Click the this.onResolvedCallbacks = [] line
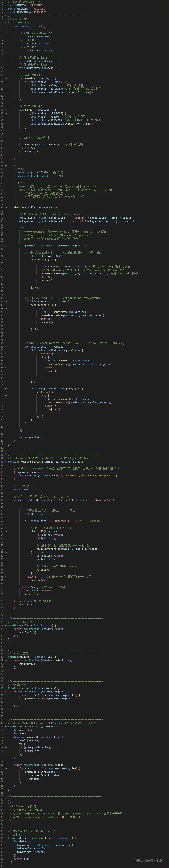 (x=41, y=61)
